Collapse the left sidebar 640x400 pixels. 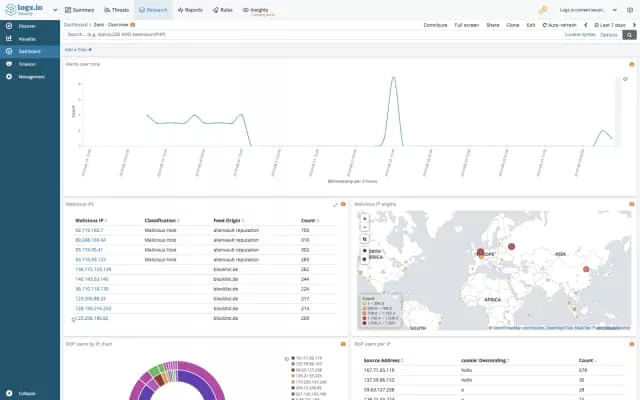24,393
